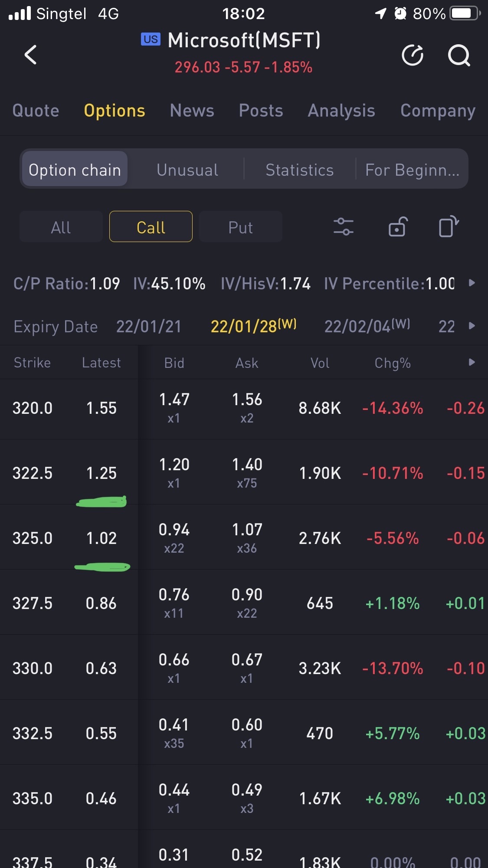Tap the back arrow icon
The width and height of the screenshot is (488, 868).
(31, 55)
